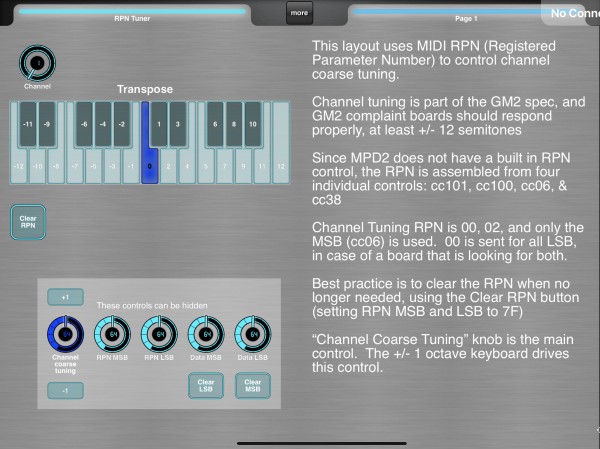Click the RPN MSB knob

(x=112, y=334)
